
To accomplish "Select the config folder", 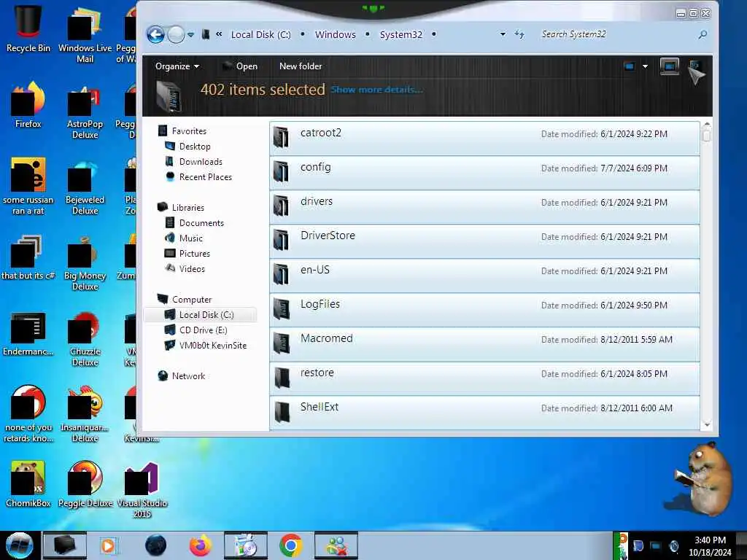I will (x=484, y=172).
